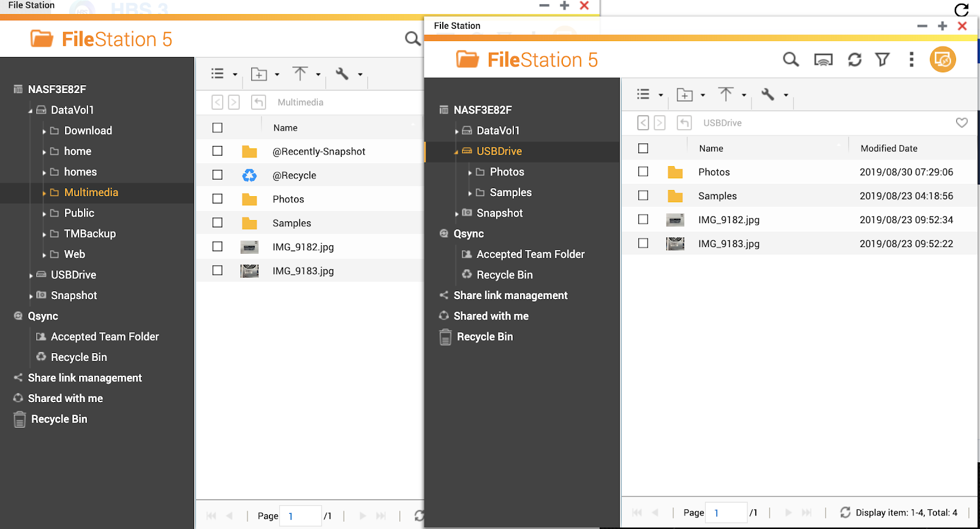
Task: Expand USBDrive node in back window tree
Action: pos(31,276)
